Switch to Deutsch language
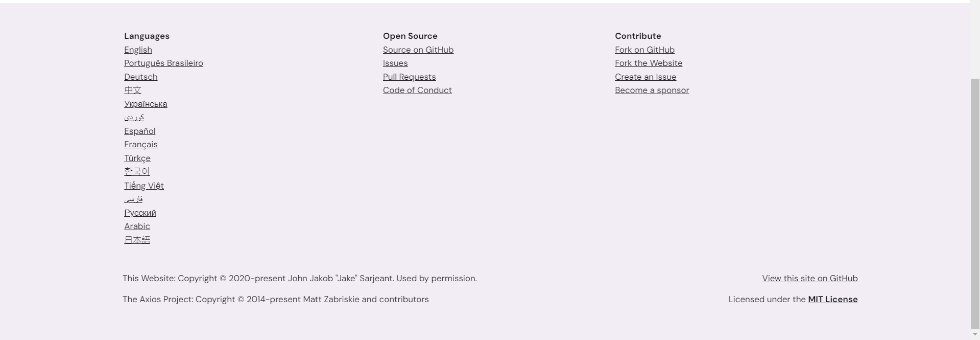Viewport: 980px width, 340px height. [140, 77]
